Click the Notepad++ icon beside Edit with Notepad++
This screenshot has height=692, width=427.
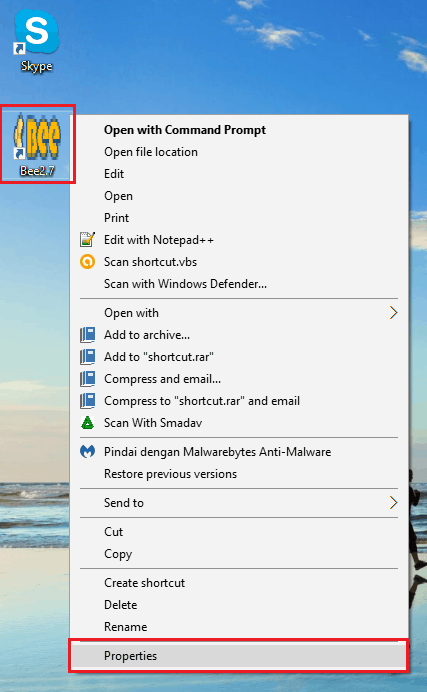[x=87, y=240]
